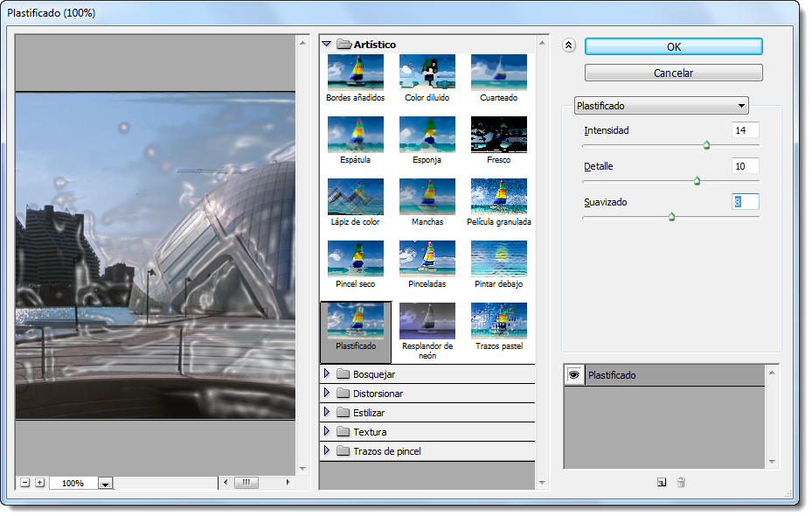Pick the Espátula filter thumbnail
The image size is (812, 516).
coord(355,135)
